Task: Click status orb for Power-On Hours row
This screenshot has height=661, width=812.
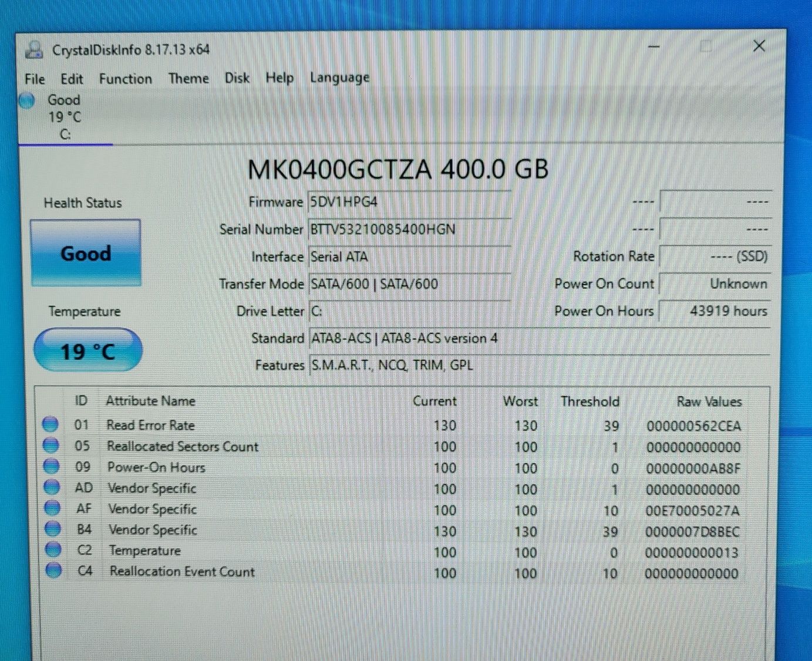Action: (x=52, y=466)
